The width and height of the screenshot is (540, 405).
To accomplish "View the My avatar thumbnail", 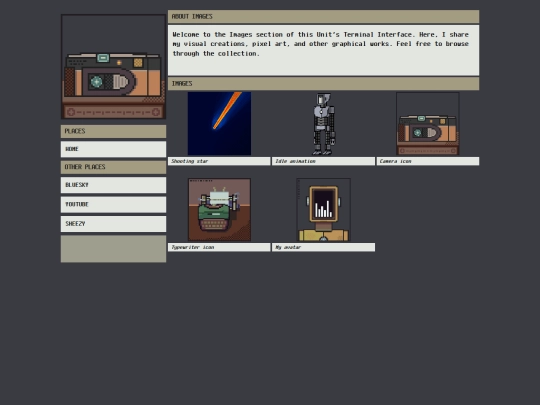I will tap(324, 210).
